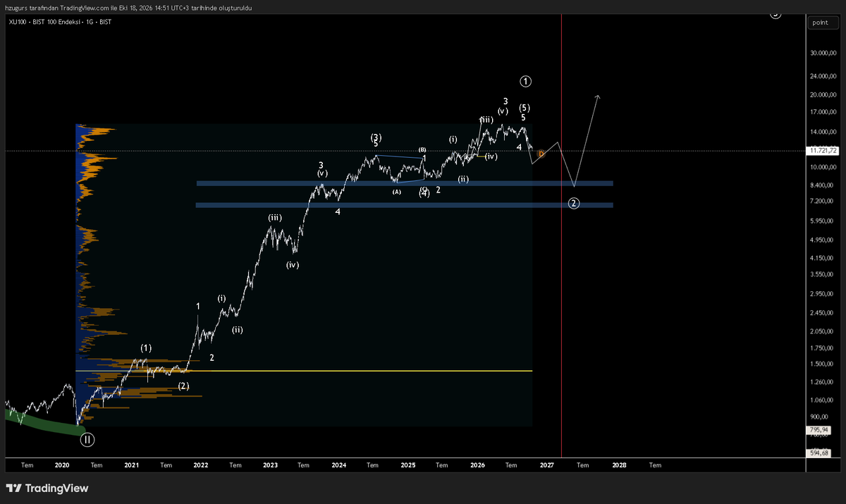Click the circled 2 wave target label
The image size is (846, 504).
(574, 204)
